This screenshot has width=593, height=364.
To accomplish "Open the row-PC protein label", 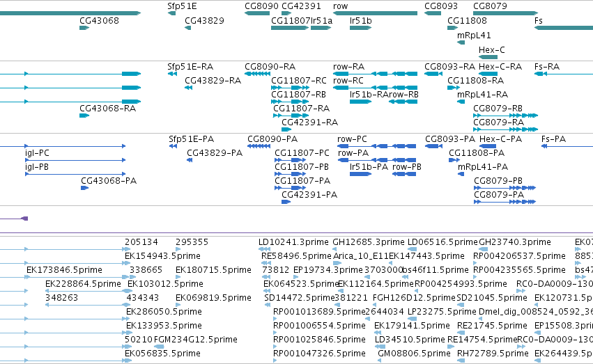I will (352, 139).
